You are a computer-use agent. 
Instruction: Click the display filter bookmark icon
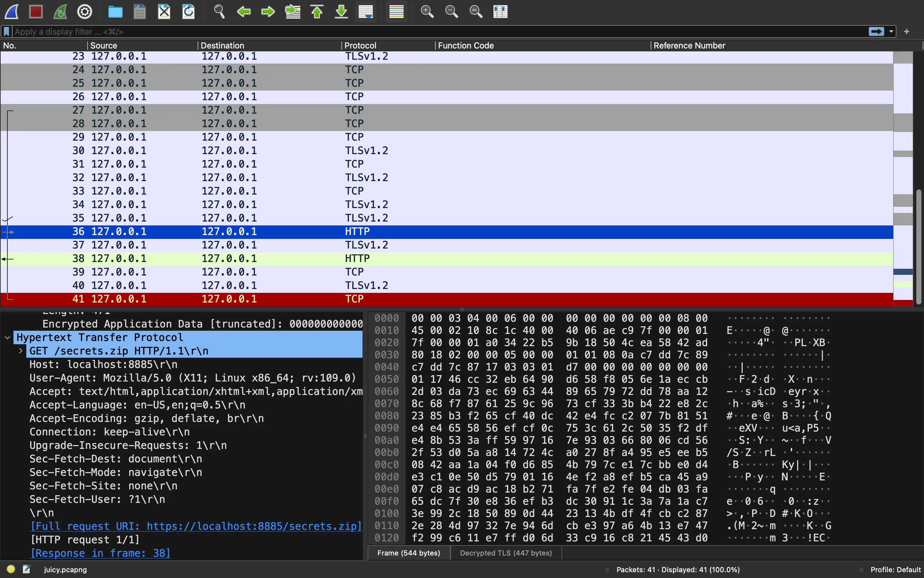tap(6, 31)
